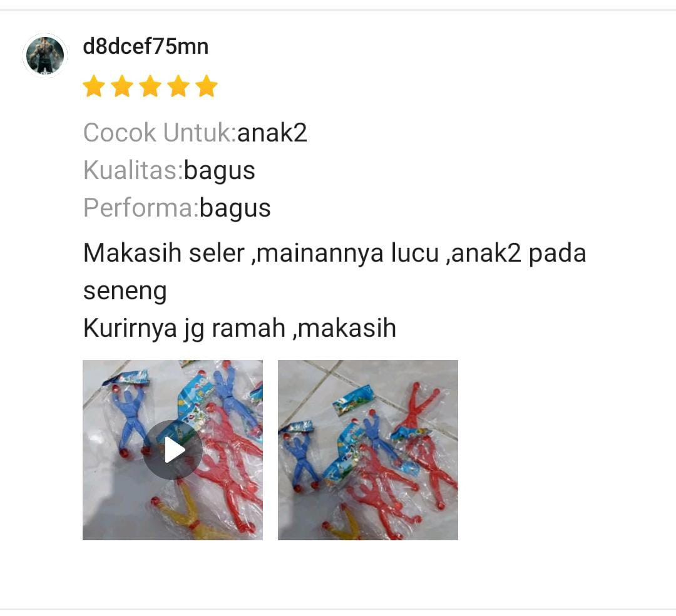Click 'Kurirnya jg ramah' review line

coord(185,328)
